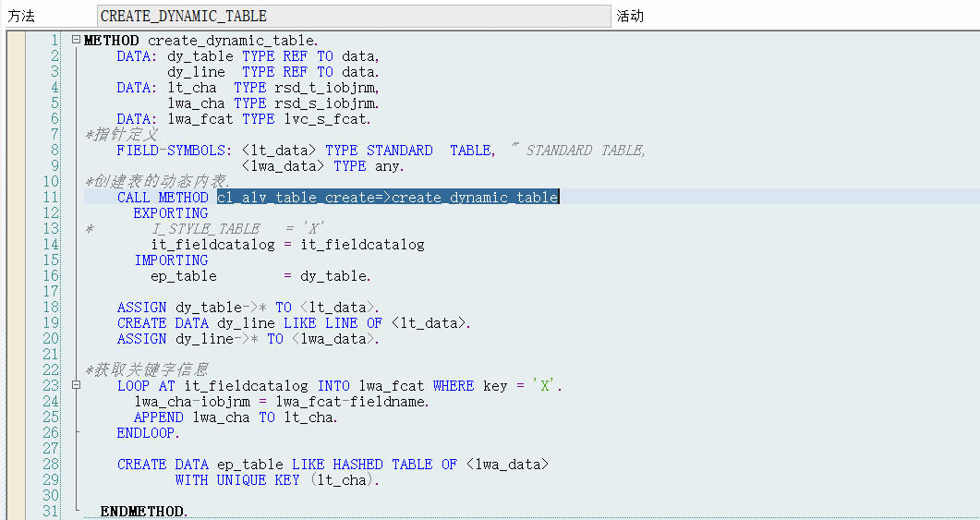This screenshot has height=520, width=980.
Task: Click 'ep_table = dy_table.' parameter line
Action: point(260,275)
